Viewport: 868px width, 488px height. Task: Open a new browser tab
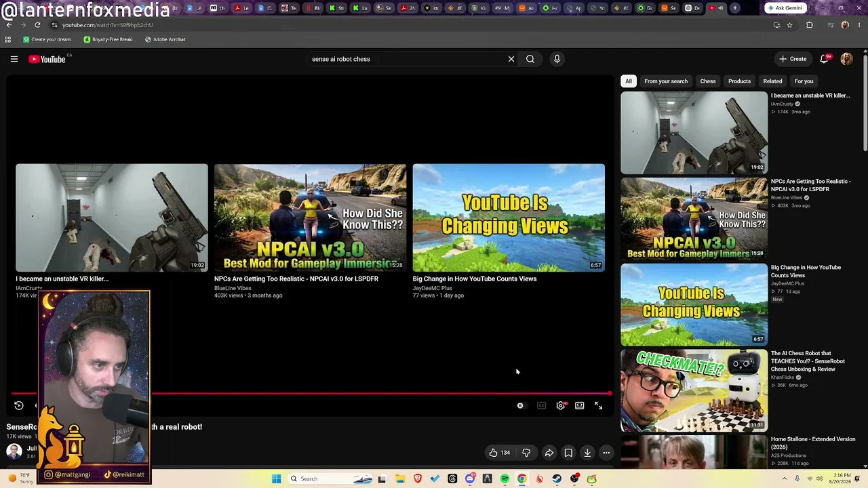coord(735,8)
